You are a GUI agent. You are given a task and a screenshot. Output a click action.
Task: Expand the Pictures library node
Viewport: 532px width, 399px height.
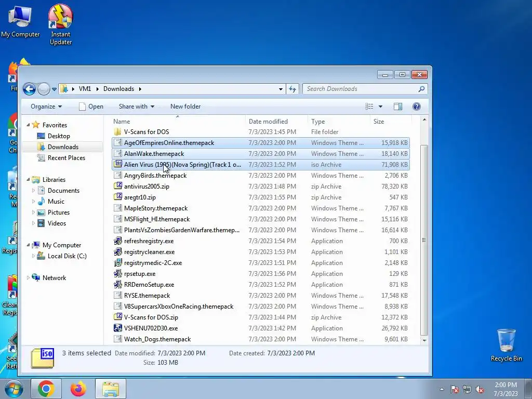[33, 212]
